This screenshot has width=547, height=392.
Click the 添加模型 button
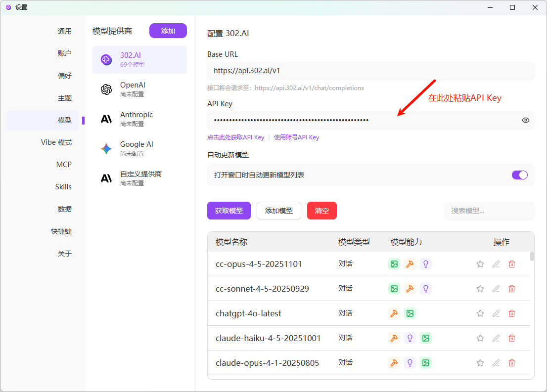click(279, 211)
